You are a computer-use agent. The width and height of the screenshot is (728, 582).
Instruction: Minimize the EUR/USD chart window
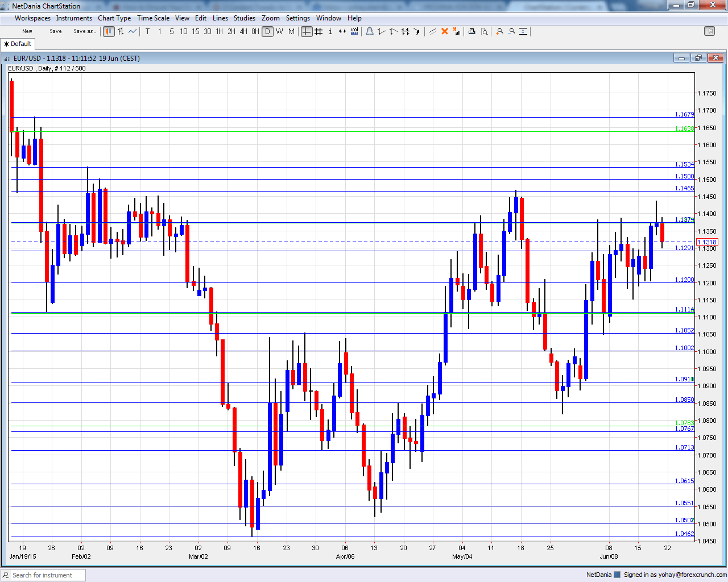click(681, 58)
